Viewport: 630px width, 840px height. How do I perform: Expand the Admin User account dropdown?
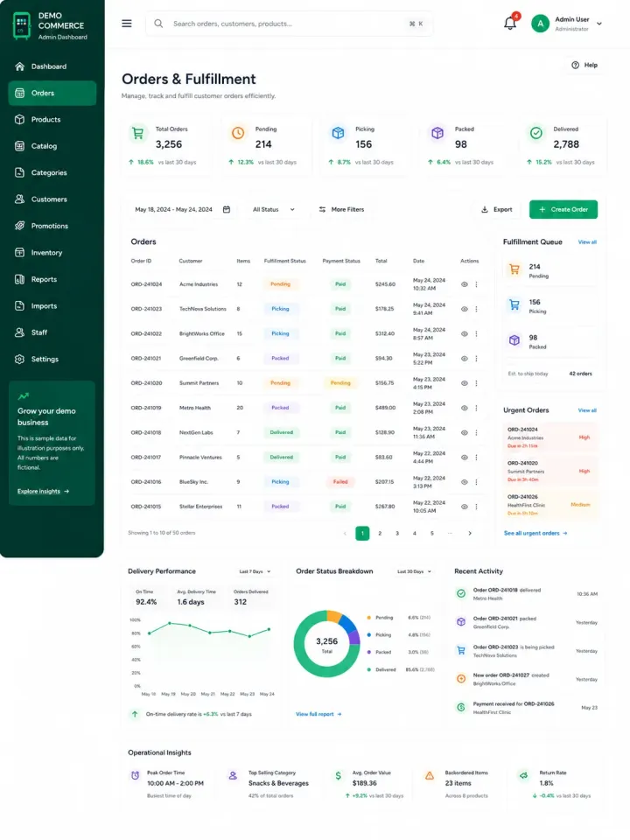pyautogui.click(x=599, y=24)
